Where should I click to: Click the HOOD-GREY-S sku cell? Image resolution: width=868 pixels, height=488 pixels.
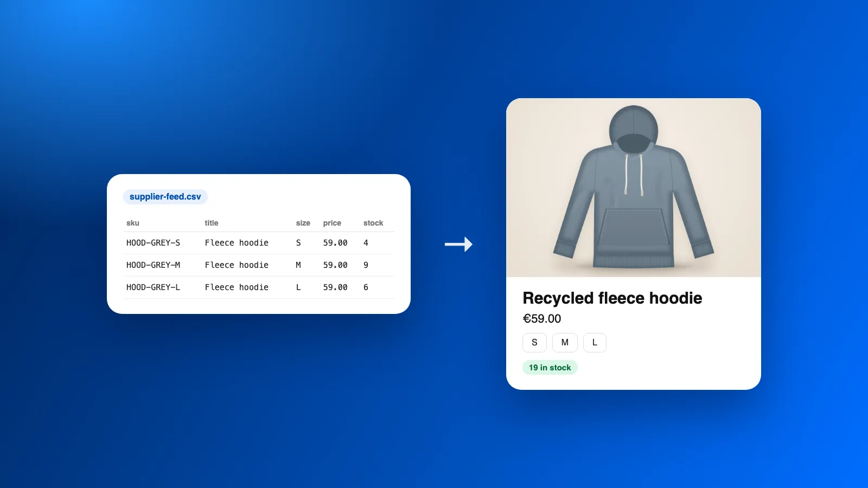(x=153, y=243)
